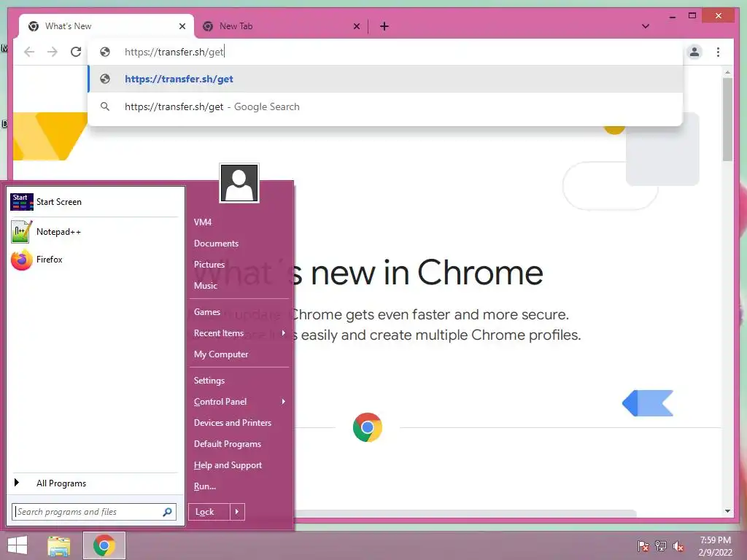This screenshot has width=747, height=560.
Task: Open Devices and Printers
Action: 239,422
